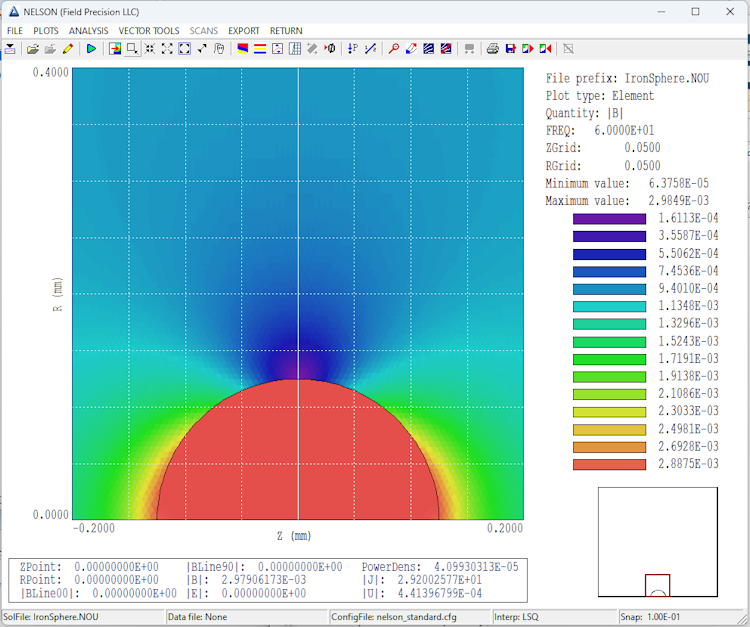750x627 pixels.
Task: Open the ANALYSIS menu
Action: (x=88, y=31)
